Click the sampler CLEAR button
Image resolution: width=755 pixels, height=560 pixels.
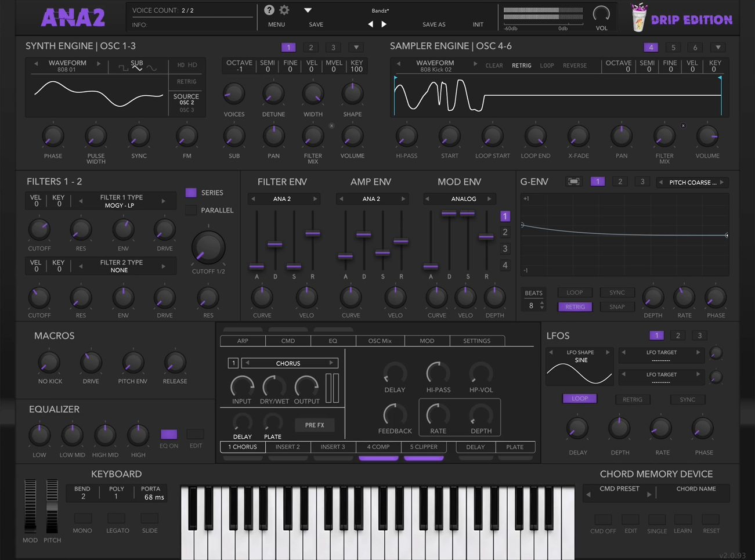(494, 66)
